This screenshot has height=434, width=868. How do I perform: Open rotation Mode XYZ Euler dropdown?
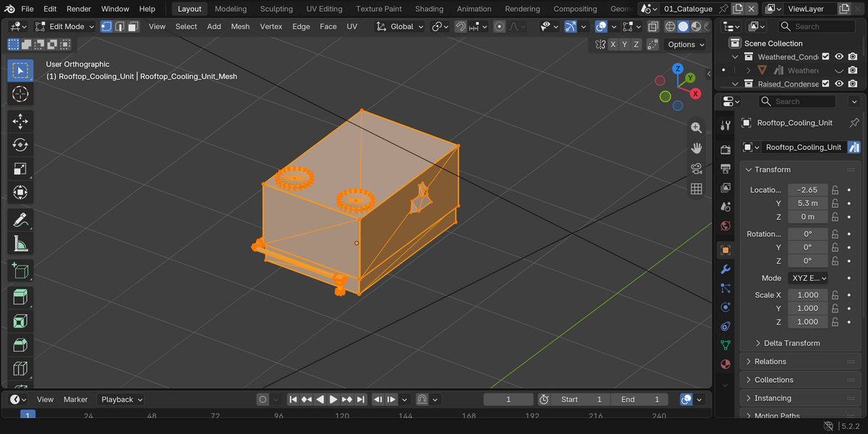point(808,278)
